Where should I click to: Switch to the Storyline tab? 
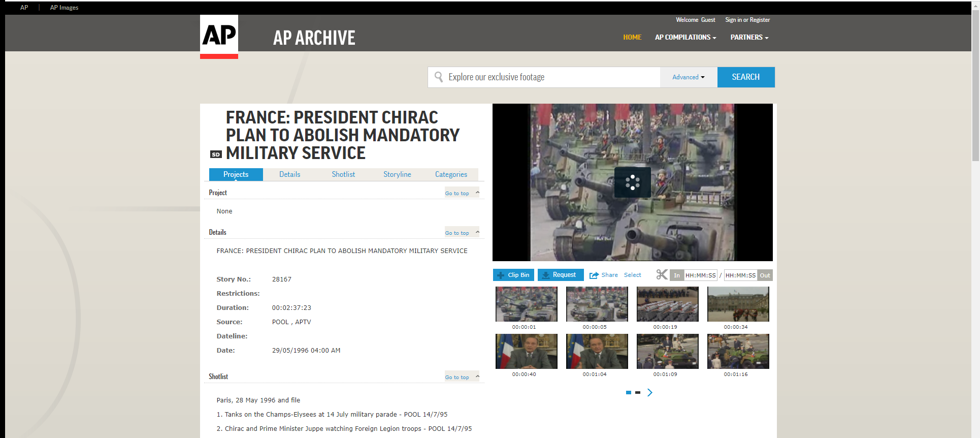(397, 174)
